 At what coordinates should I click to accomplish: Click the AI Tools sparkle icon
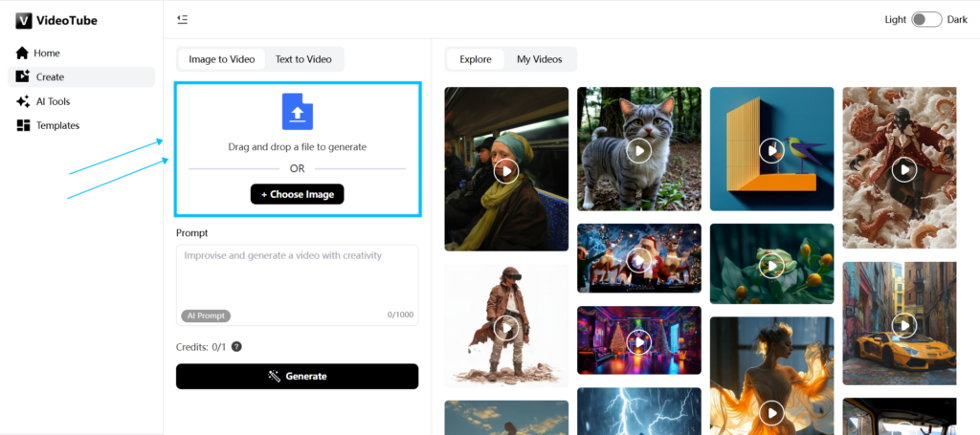click(23, 101)
